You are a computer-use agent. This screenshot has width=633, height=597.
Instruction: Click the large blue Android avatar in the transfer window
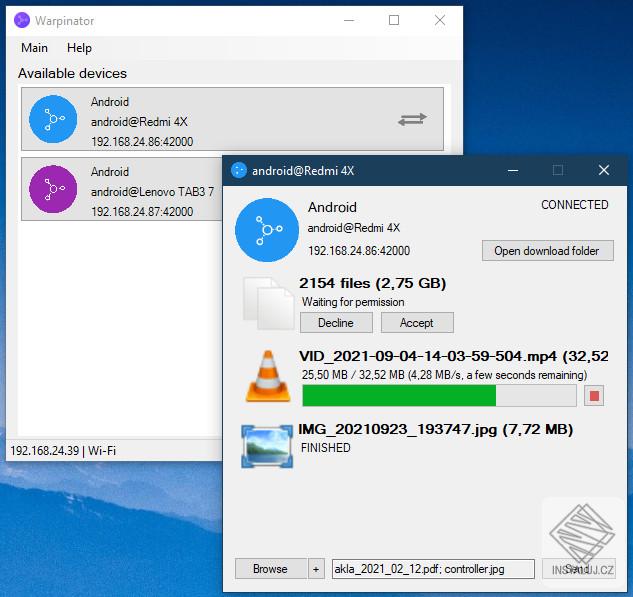point(267,230)
